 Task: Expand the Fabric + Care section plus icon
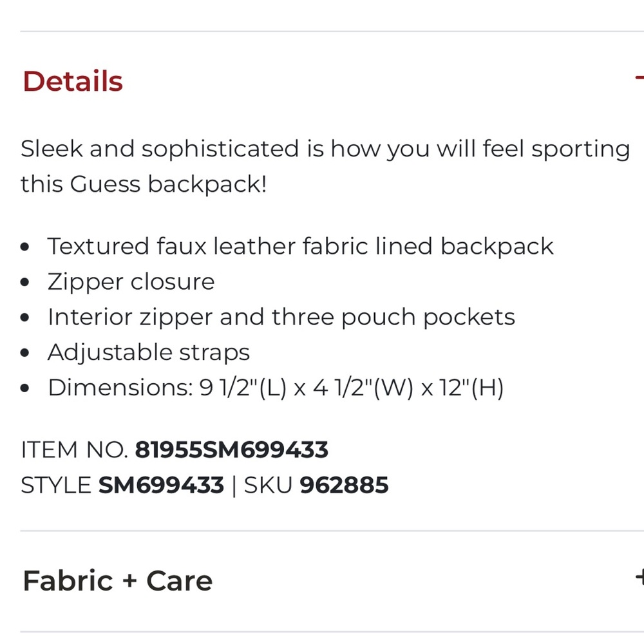coord(640,578)
